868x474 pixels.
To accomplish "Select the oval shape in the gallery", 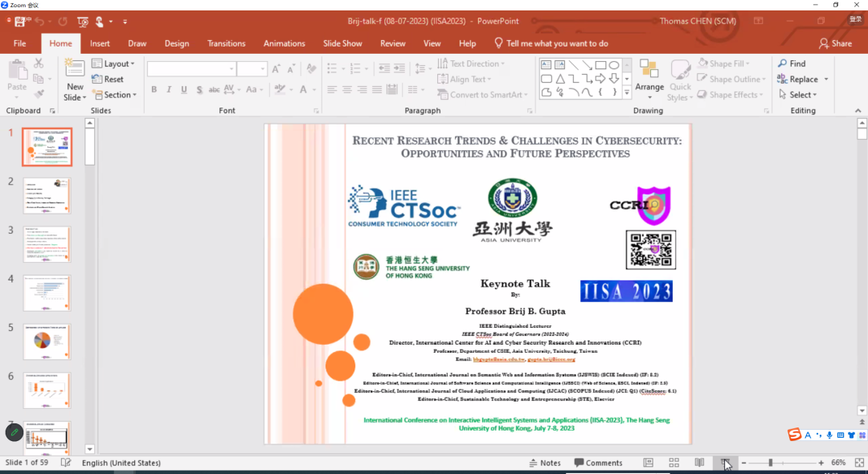I will point(614,65).
